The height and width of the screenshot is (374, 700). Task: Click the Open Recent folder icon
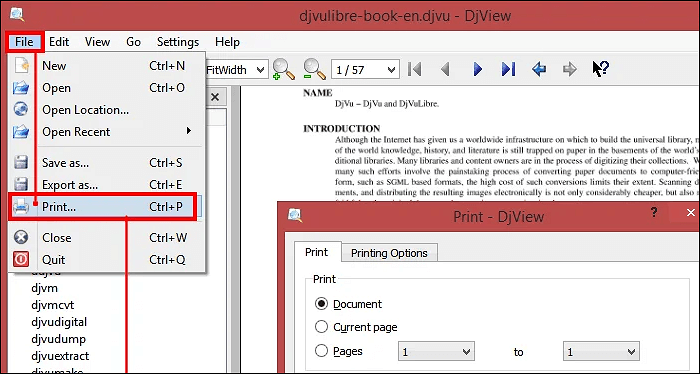pyautogui.click(x=21, y=132)
